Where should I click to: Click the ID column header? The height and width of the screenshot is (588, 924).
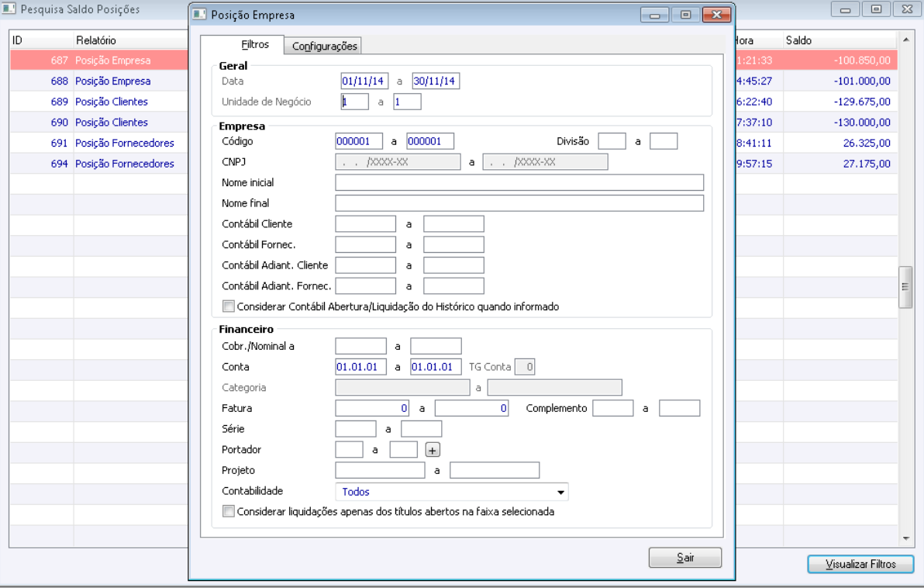41,40
